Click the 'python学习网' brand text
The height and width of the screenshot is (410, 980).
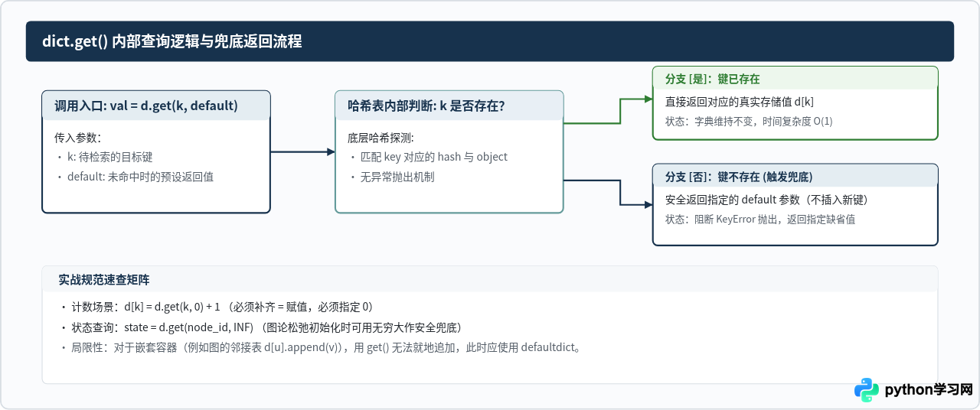(929, 389)
